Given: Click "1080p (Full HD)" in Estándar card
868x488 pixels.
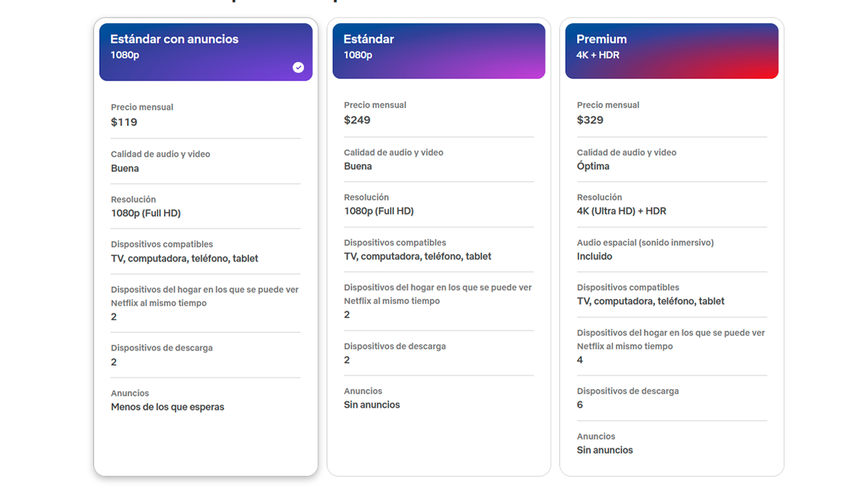Looking at the screenshot, I should [x=379, y=211].
